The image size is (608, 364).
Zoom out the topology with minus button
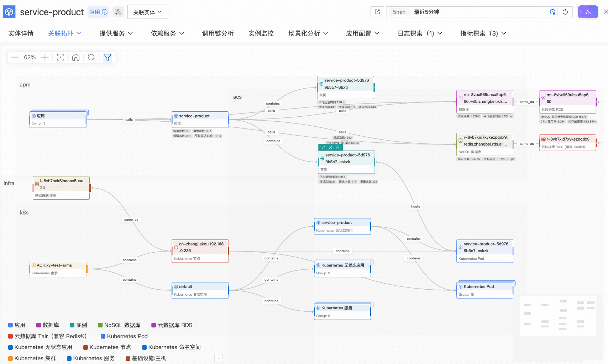[15, 57]
